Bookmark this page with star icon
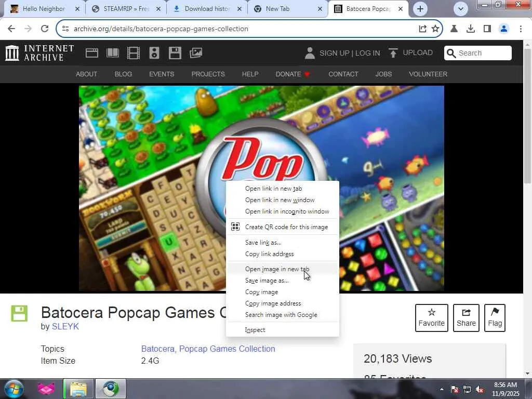 [435, 29]
